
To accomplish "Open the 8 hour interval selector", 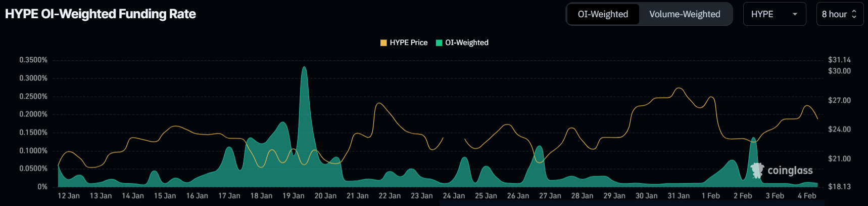I will (840, 14).
